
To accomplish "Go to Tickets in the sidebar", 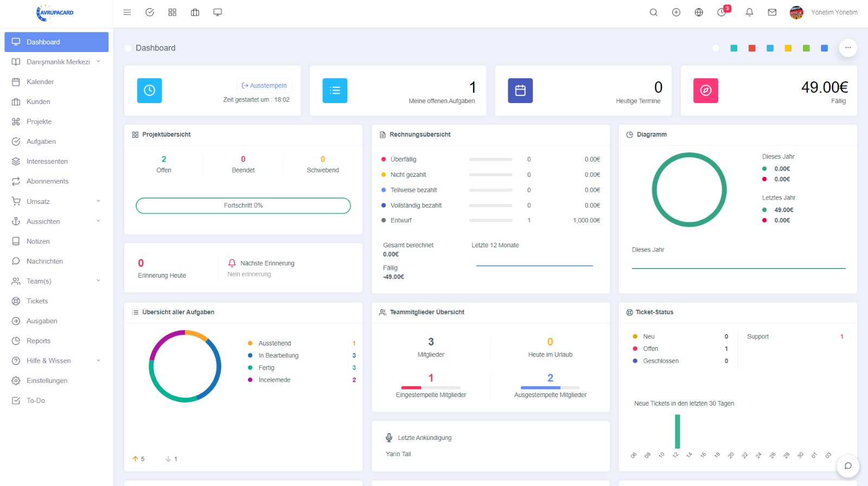I will (x=37, y=301).
